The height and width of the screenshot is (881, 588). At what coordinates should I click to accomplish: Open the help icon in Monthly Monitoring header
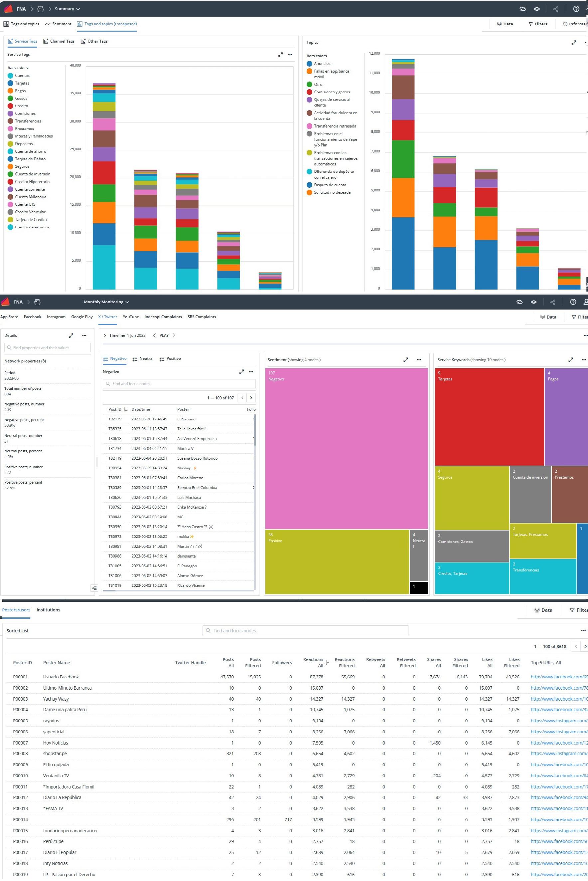point(573,302)
